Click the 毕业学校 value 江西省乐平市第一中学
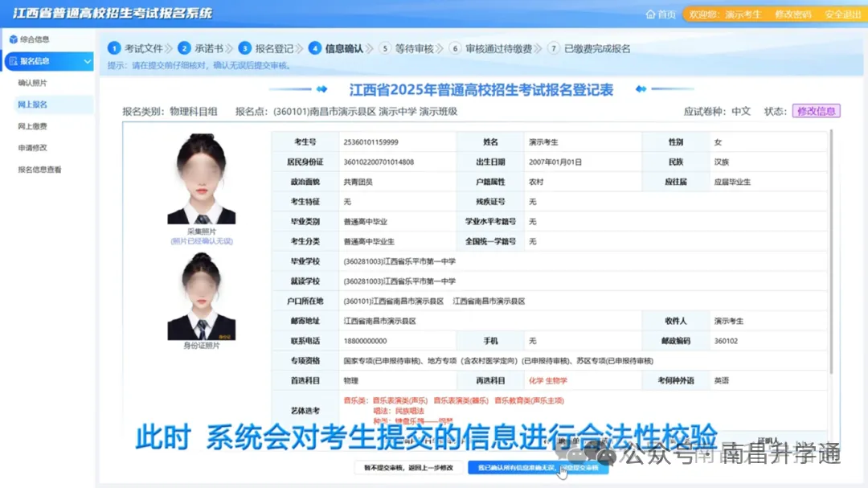 point(399,261)
